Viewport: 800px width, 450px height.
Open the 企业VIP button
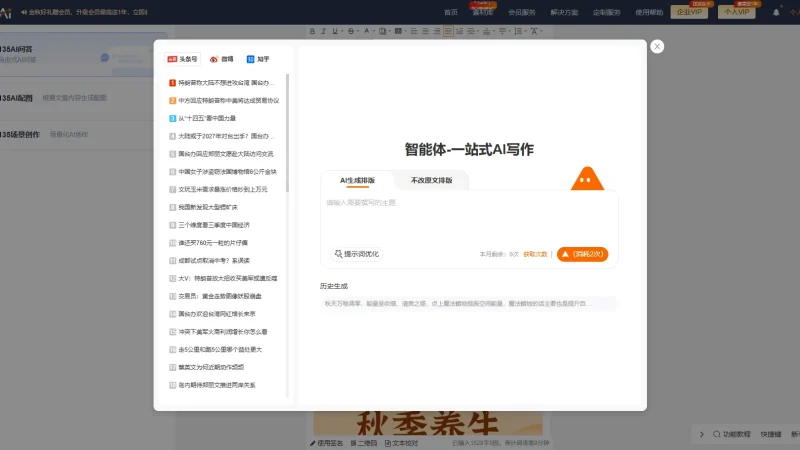point(689,12)
